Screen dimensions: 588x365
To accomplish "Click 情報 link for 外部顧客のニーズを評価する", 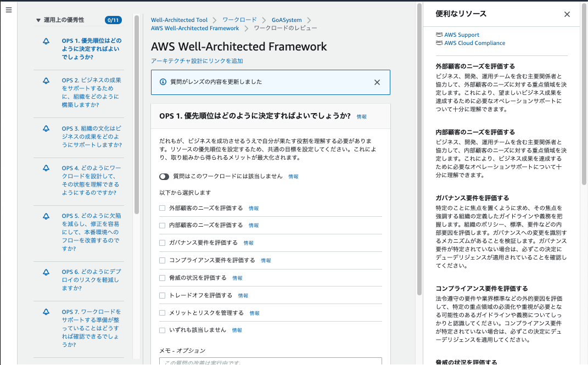I will coord(254,209).
